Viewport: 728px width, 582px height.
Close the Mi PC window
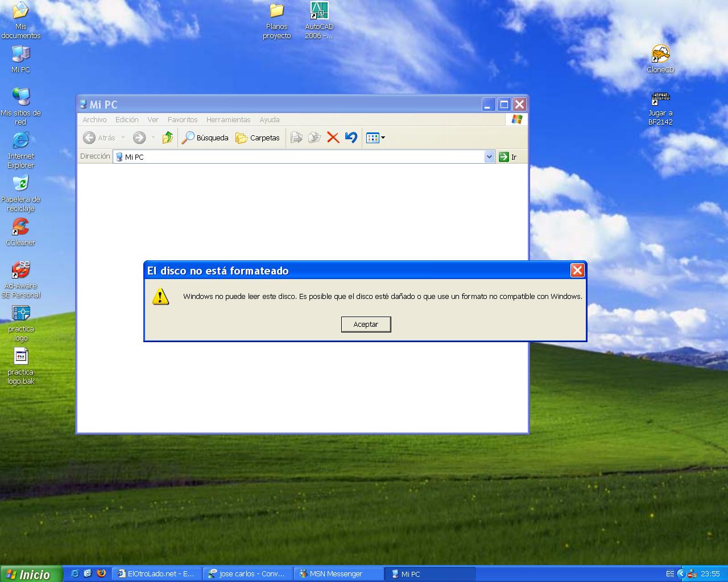click(519, 105)
